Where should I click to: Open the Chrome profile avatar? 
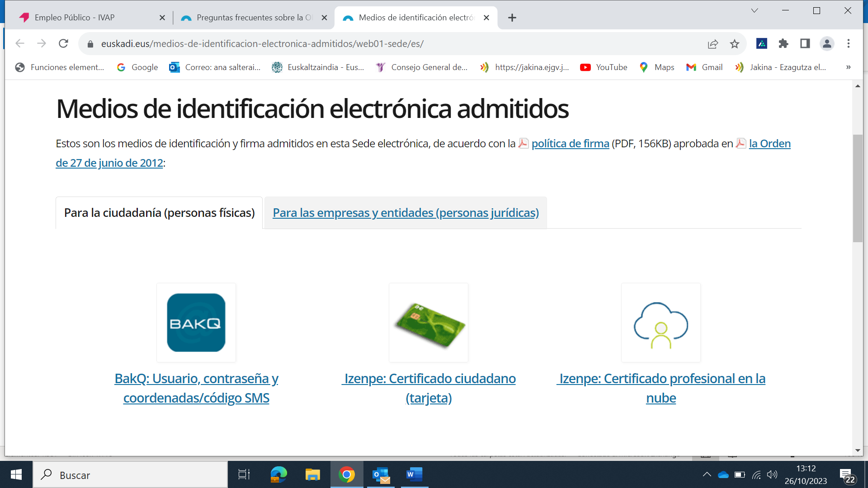827,43
